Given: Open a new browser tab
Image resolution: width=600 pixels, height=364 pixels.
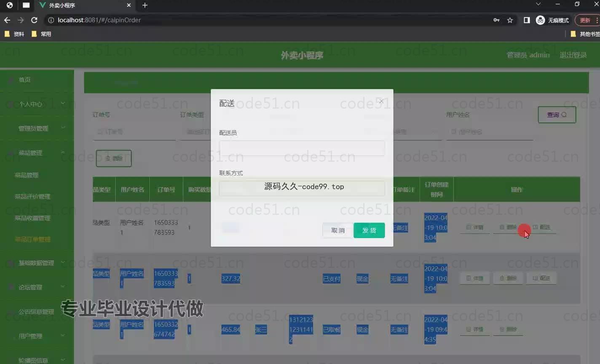Looking at the screenshot, I should click(145, 5).
